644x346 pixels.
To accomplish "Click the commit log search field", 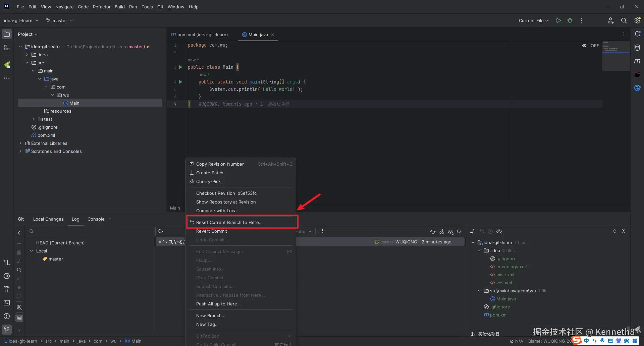I will click(x=171, y=231).
